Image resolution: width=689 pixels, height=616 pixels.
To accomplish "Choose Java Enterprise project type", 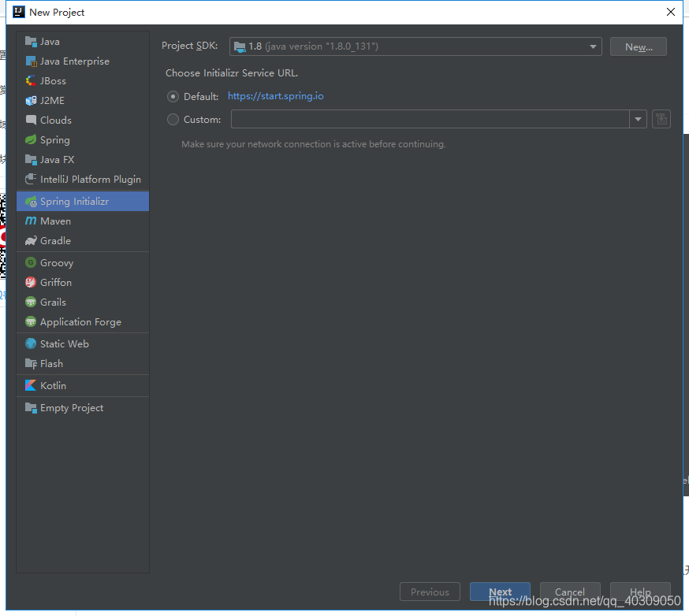I will 83,61.
